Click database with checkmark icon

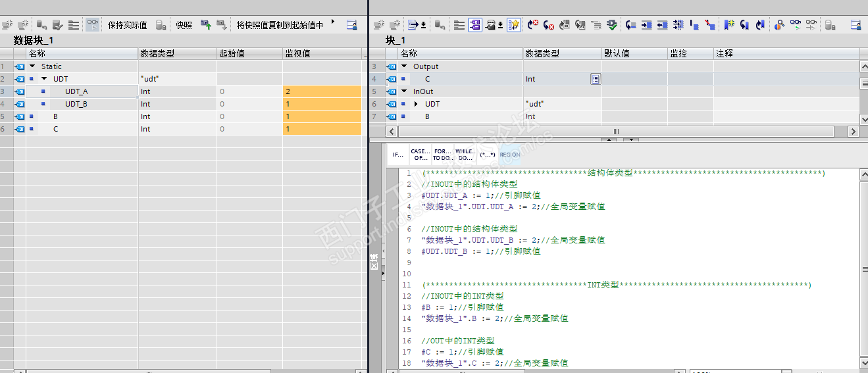click(58, 25)
